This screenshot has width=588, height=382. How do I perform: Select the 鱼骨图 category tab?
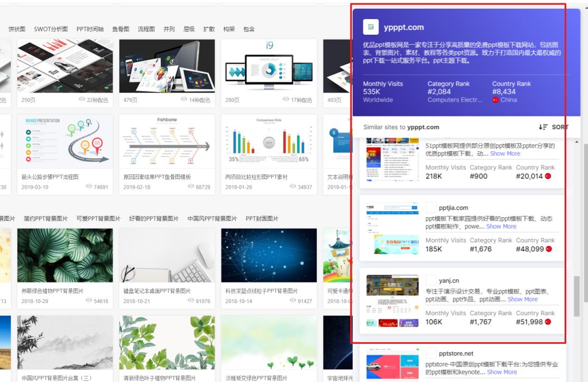tap(121, 29)
